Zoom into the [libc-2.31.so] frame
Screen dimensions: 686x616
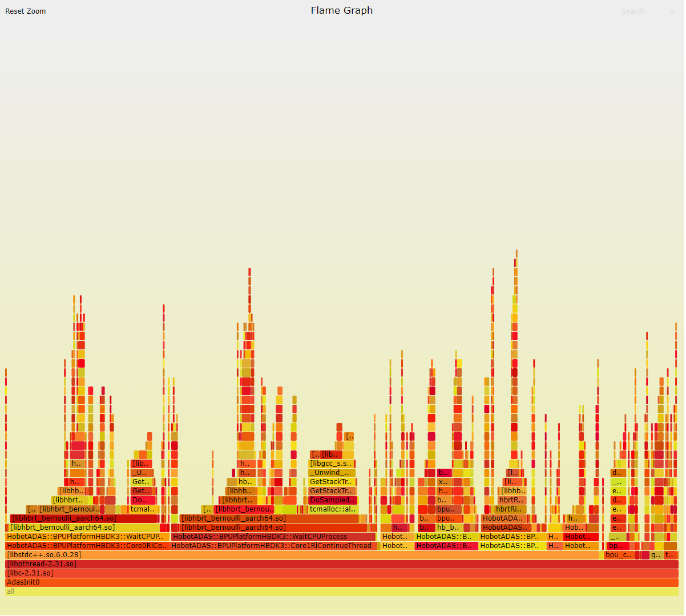(x=341, y=573)
